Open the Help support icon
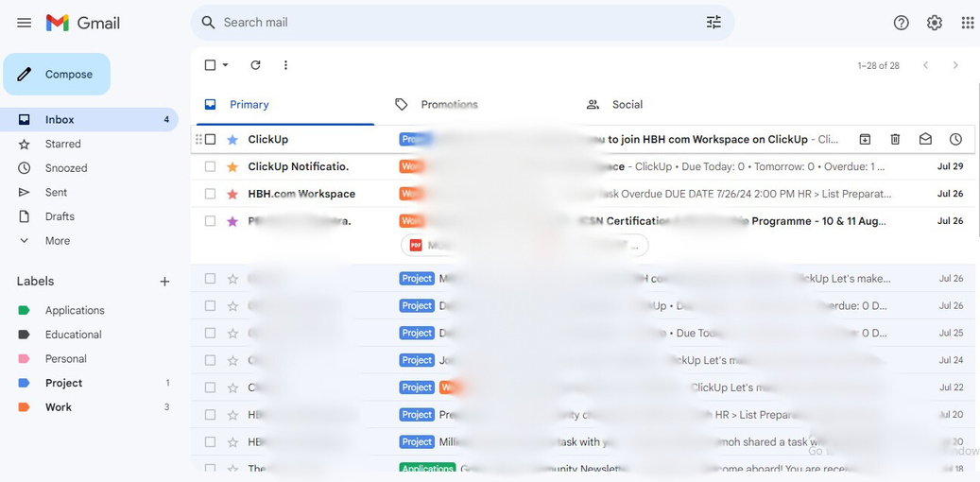 (x=901, y=23)
